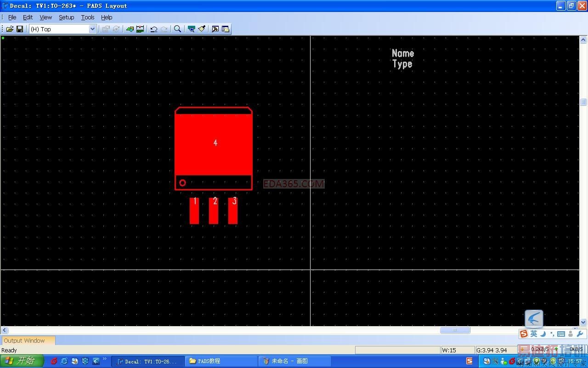Switch to the Decal TV1:TO-26 taskbar button

[x=148, y=362]
